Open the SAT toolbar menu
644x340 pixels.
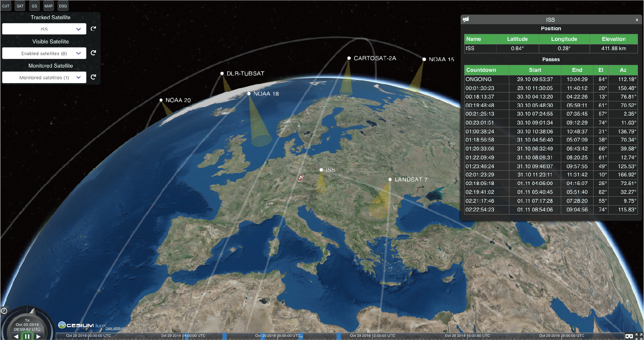pos(20,6)
